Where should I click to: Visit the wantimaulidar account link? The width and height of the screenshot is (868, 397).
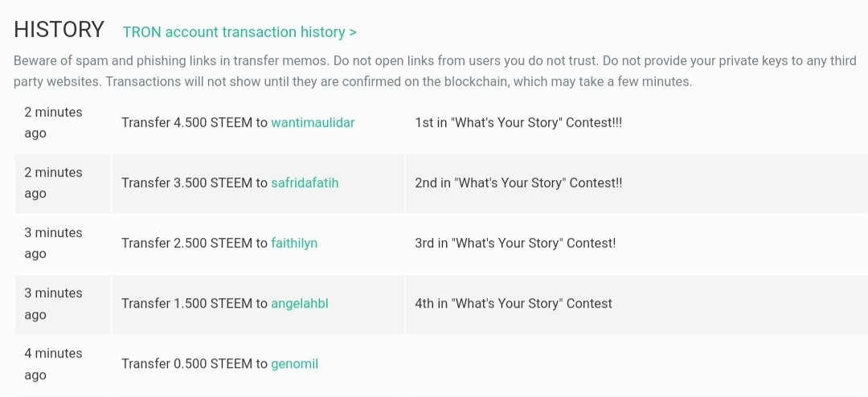click(312, 123)
